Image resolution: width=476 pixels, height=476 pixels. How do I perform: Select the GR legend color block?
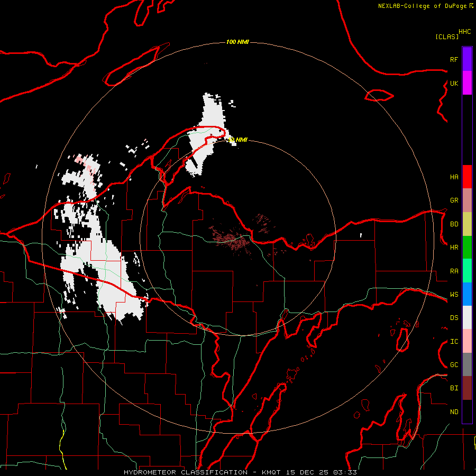pos(467,200)
